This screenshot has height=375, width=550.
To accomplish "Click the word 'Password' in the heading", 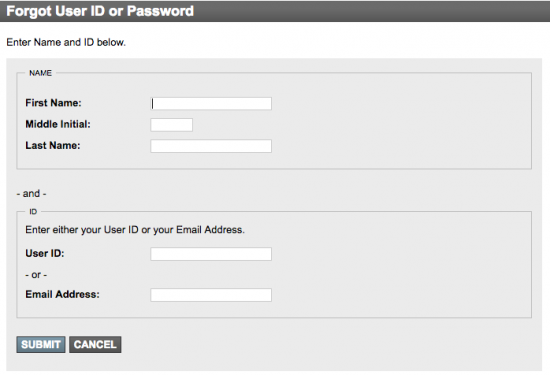I will (x=160, y=11).
